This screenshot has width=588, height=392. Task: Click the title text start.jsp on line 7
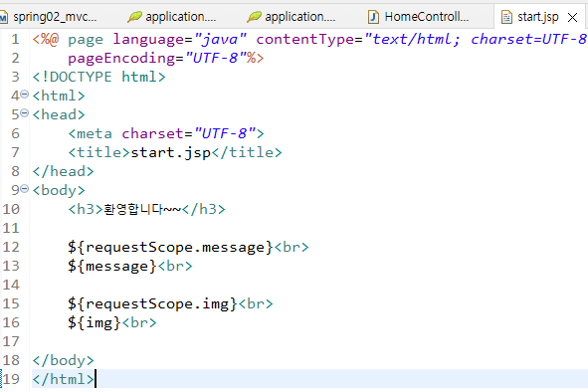pyautogui.click(x=170, y=152)
